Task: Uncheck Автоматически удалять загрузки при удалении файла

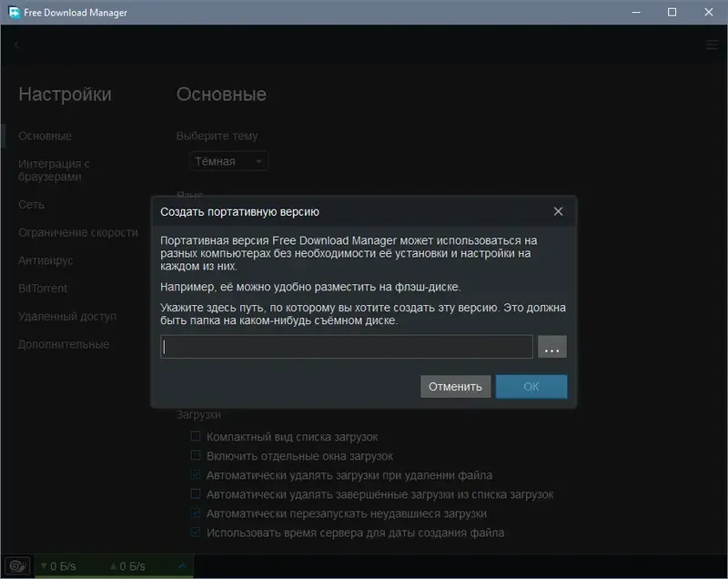Action: coord(196,475)
